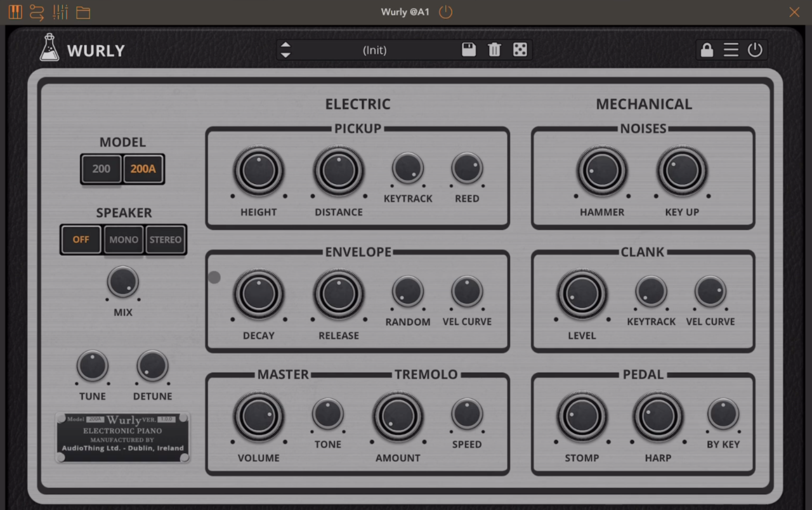Screen dimensions: 812x510
Task: Open the hamburger menu
Action: pos(731,50)
